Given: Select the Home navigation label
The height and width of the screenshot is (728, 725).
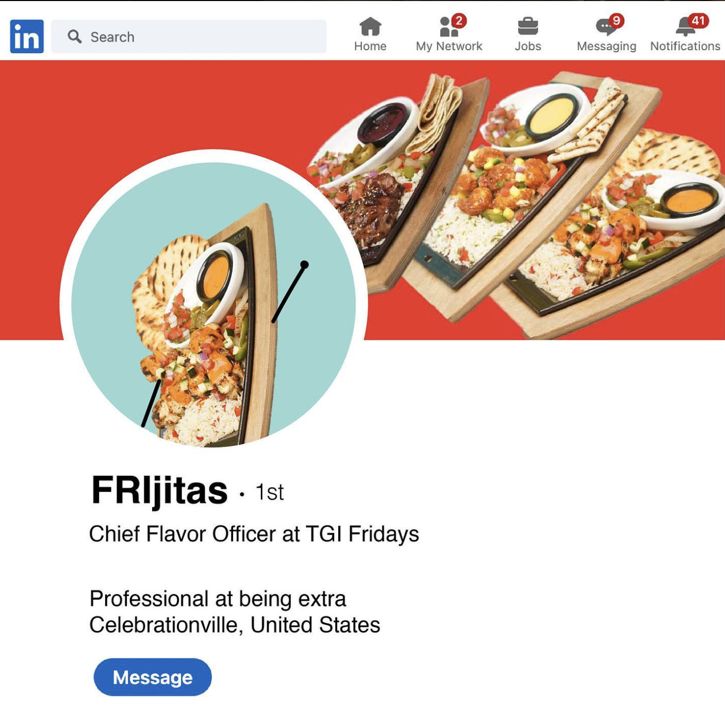Looking at the screenshot, I should pyautogui.click(x=370, y=46).
